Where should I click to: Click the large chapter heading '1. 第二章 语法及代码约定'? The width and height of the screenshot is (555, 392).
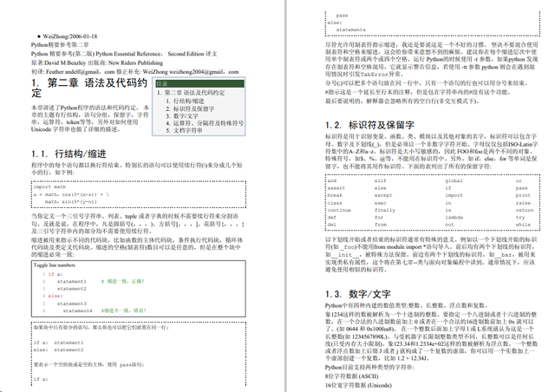89,88
